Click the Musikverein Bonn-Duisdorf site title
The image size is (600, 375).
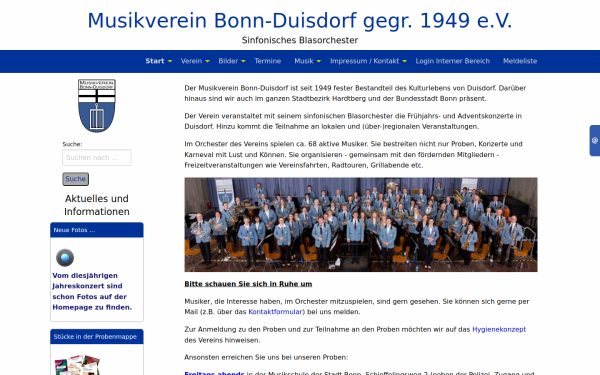(300, 21)
